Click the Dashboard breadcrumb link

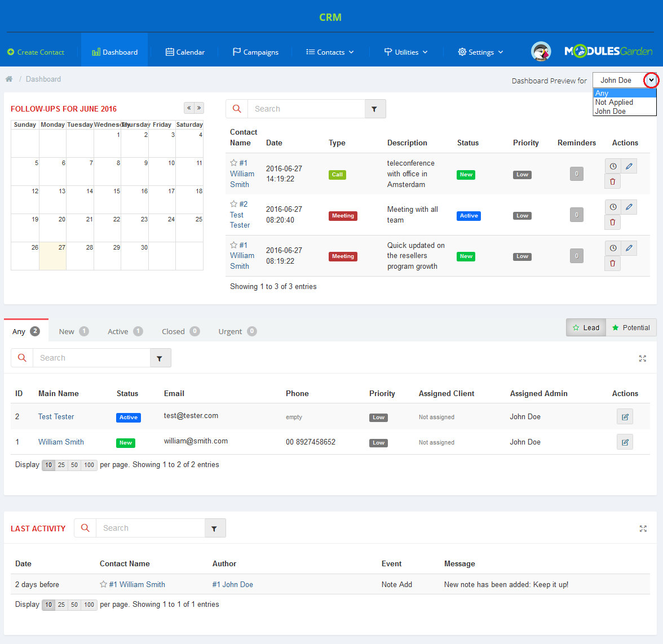tap(43, 79)
